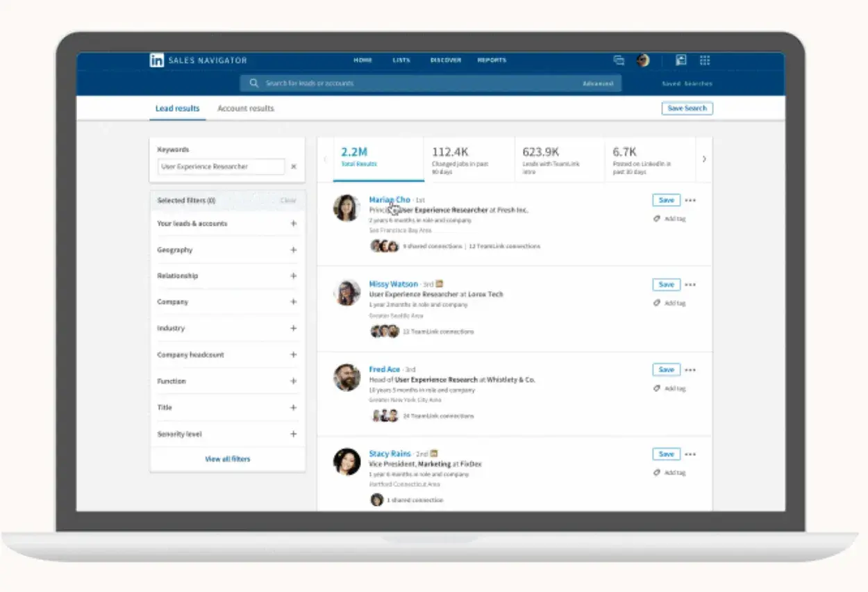This screenshot has height=592, width=868.
Task: Click Stacy Rains' profile thumbnail photo
Action: pos(347,462)
